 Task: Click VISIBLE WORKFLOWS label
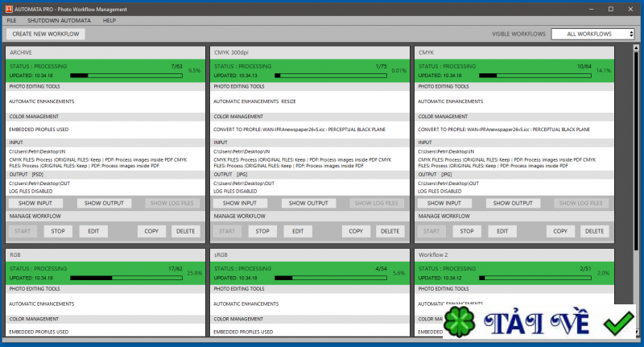[x=518, y=34]
